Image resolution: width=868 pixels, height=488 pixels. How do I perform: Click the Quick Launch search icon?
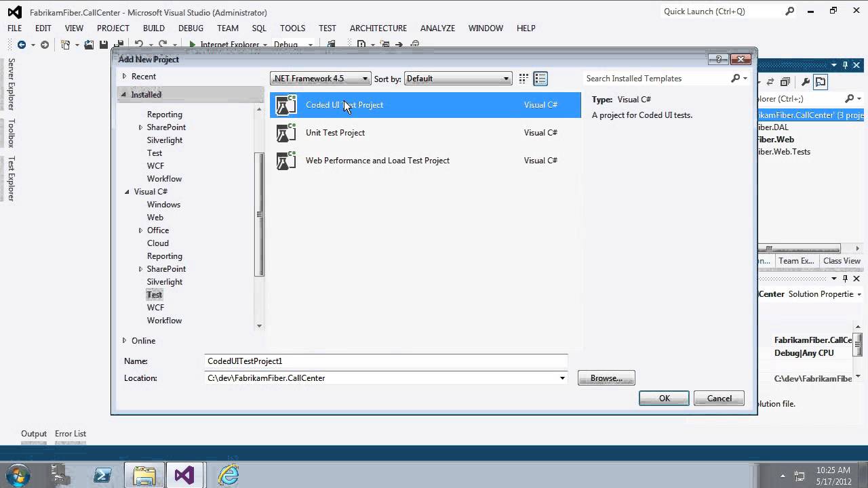pyautogui.click(x=790, y=12)
